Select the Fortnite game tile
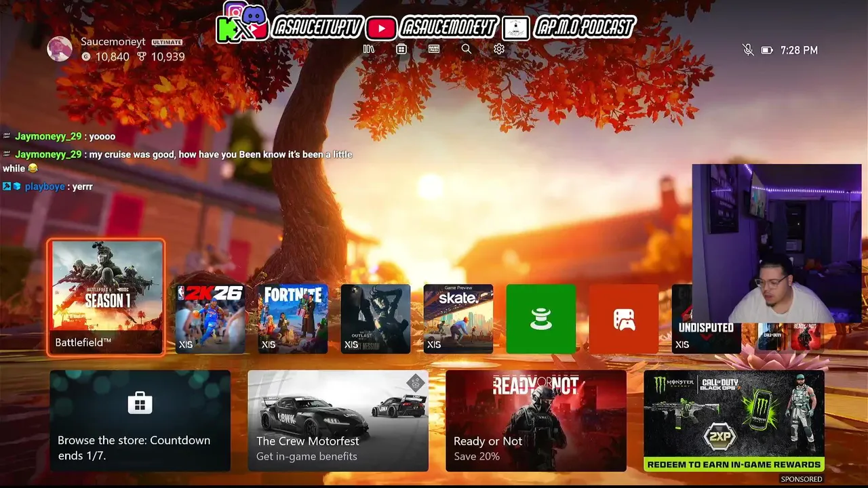The width and height of the screenshot is (868, 488). point(293,319)
